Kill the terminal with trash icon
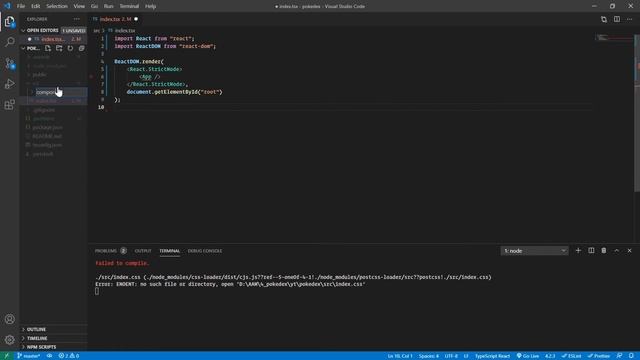Screen dimensions: 640x360 tap(604, 251)
